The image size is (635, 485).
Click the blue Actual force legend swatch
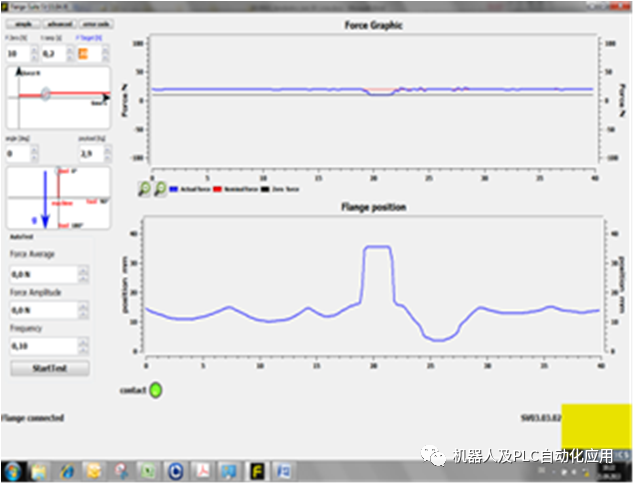tap(174, 189)
